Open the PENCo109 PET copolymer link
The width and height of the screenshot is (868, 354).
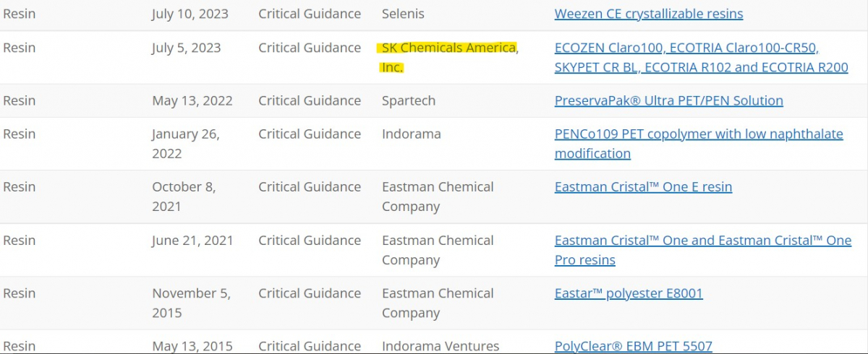698,134
